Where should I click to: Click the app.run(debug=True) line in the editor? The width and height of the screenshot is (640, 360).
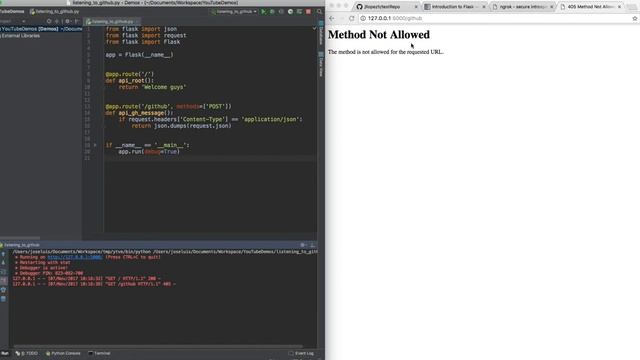[149, 151]
